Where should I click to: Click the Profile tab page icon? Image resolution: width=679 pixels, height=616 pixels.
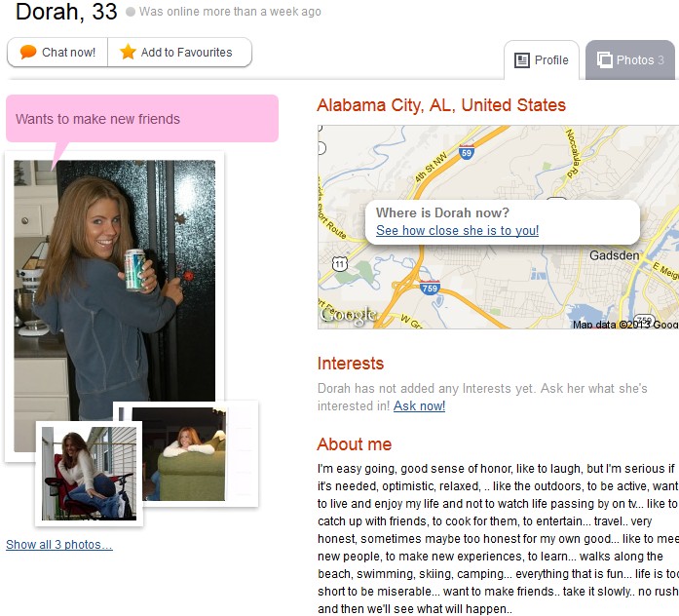tap(522, 60)
